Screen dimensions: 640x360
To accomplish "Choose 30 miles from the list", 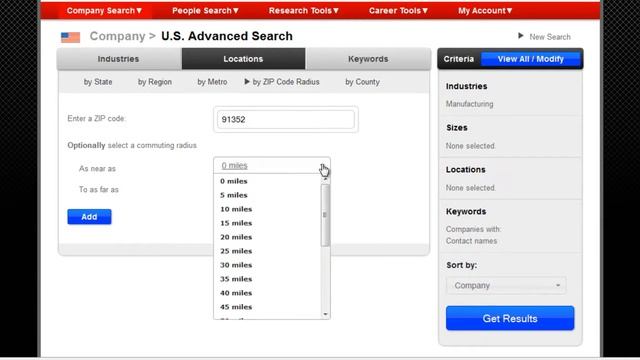I will pos(236,265).
